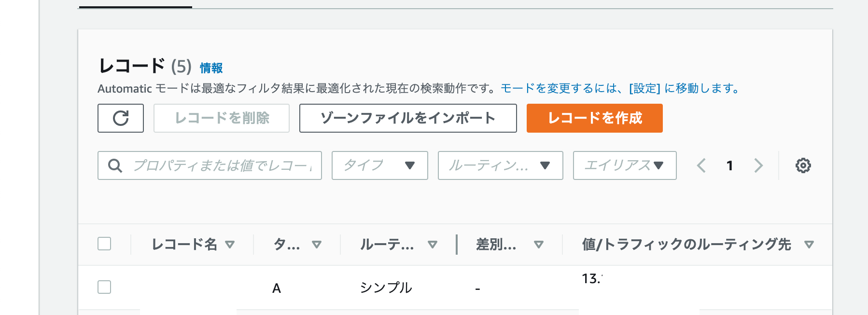Open the エイリアス filter dropdown
The width and height of the screenshot is (868, 315).
click(x=624, y=165)
